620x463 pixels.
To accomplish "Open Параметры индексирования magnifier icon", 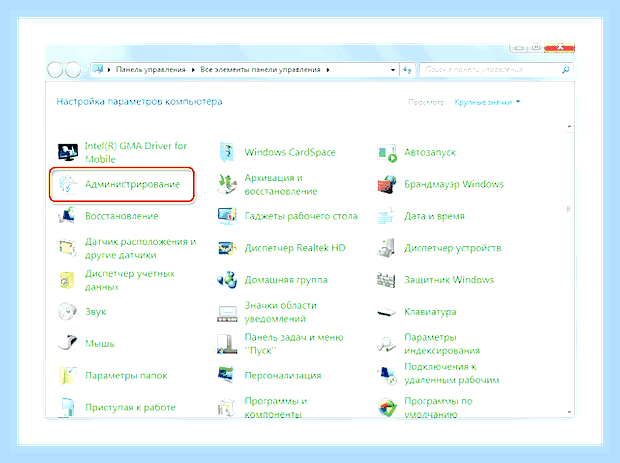I will click(x=387, y=344).
